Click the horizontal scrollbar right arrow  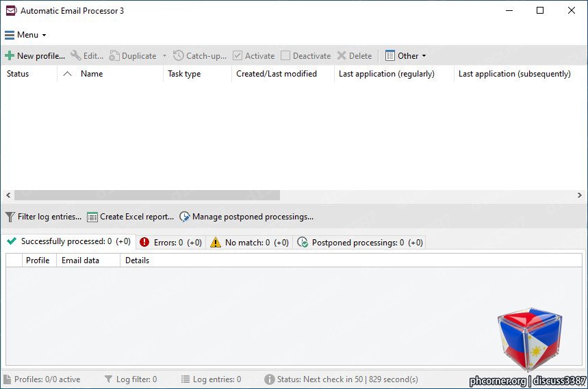click(579, 195)
